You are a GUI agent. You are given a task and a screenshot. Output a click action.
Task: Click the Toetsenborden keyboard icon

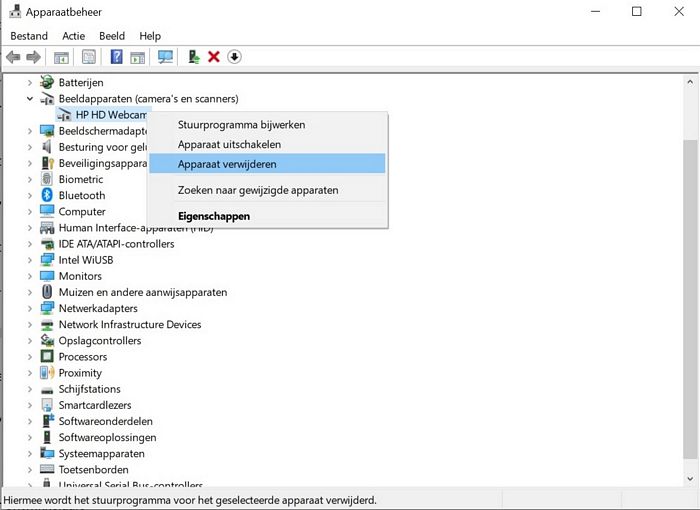pyautogui.click(x=47, y=469)
